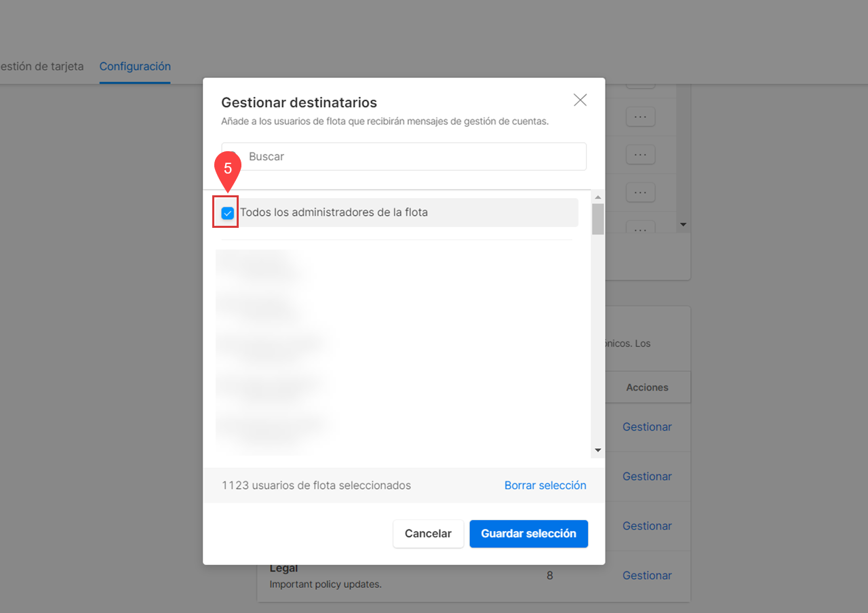Open Gestionar link for the Legal row

(647, 575)
